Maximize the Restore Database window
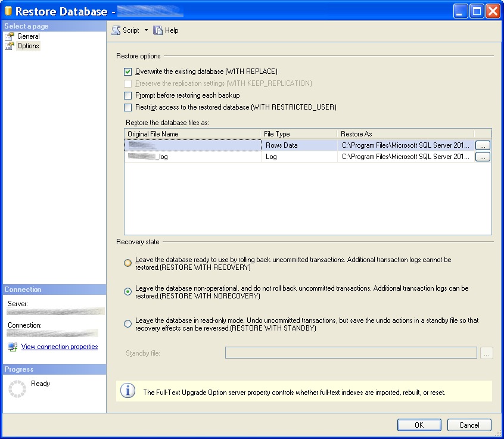 click(477, 11)
